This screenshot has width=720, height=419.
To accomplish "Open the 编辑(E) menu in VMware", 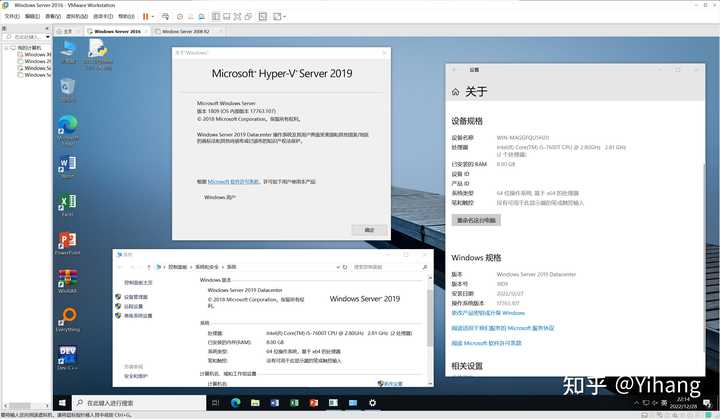I will [x=32, y=17].
